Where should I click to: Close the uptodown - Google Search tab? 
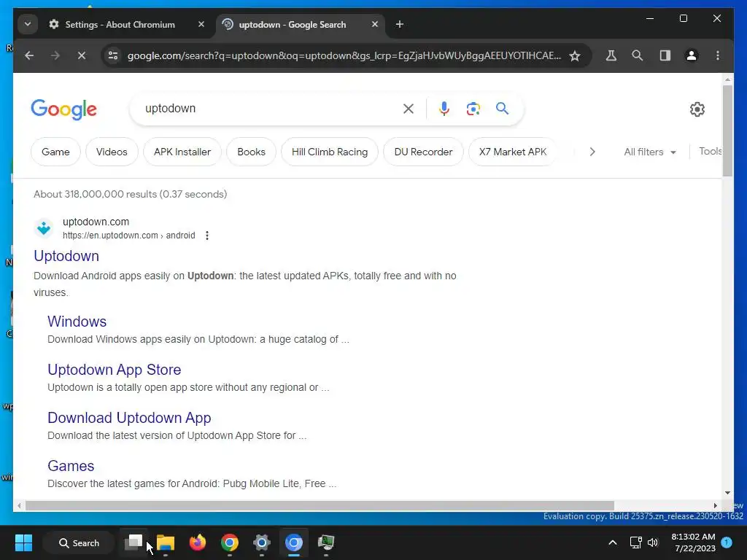[x=374, y=24]
